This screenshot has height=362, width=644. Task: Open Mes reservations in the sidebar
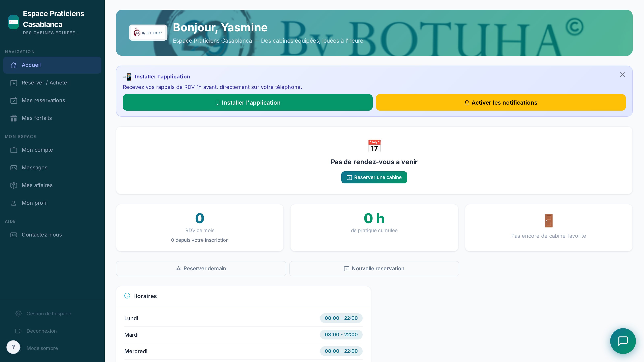pos(52,100)
